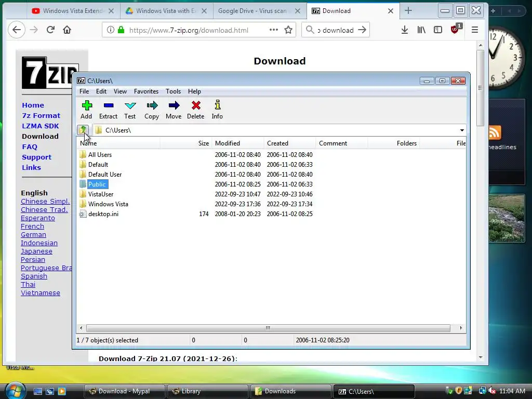Click the browser Home button
Image resolution: width=532 pixels, height=399 pixels.
click(67, 30)
